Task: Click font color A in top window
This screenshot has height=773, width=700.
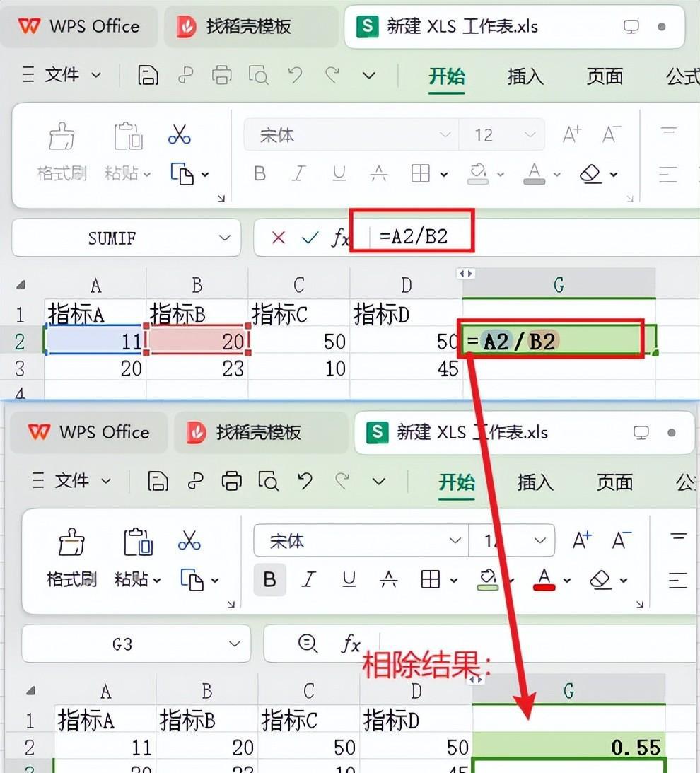Action: pyautogui.click(x=535, y=174)
